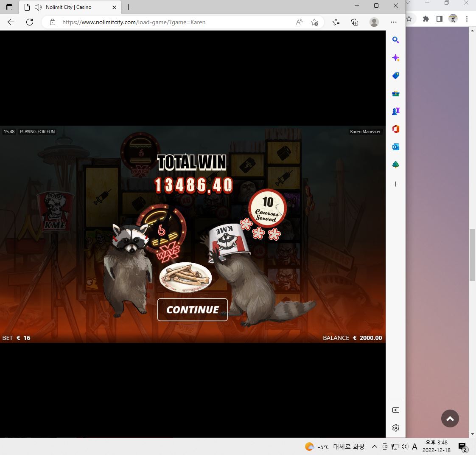Click the BET € 16 text
This screenshot has width=476, height=455.
tap(17, 338)
